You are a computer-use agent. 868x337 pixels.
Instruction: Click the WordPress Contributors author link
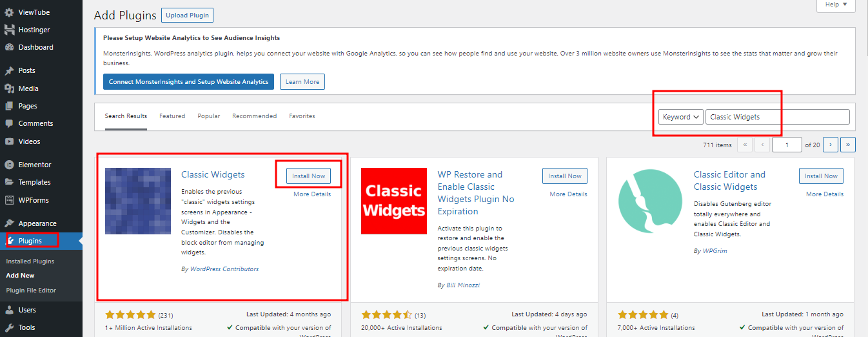click(224, 269)
